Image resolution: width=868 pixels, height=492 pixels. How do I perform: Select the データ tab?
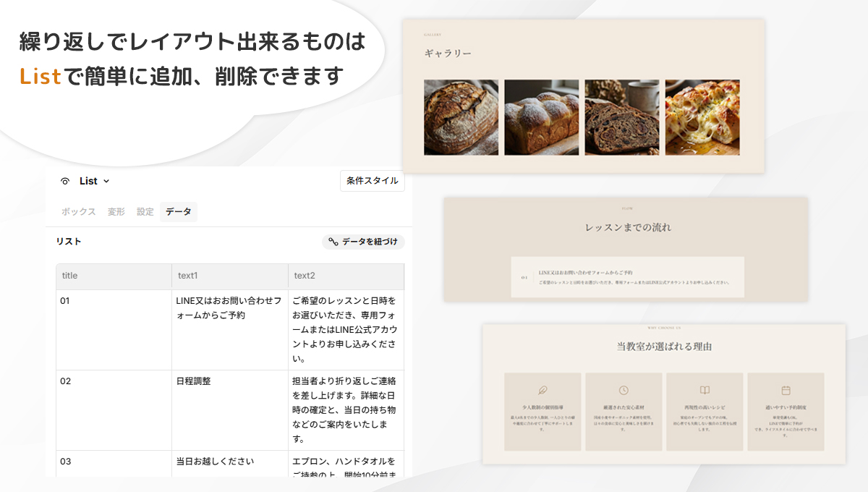[x=179, y=212]
